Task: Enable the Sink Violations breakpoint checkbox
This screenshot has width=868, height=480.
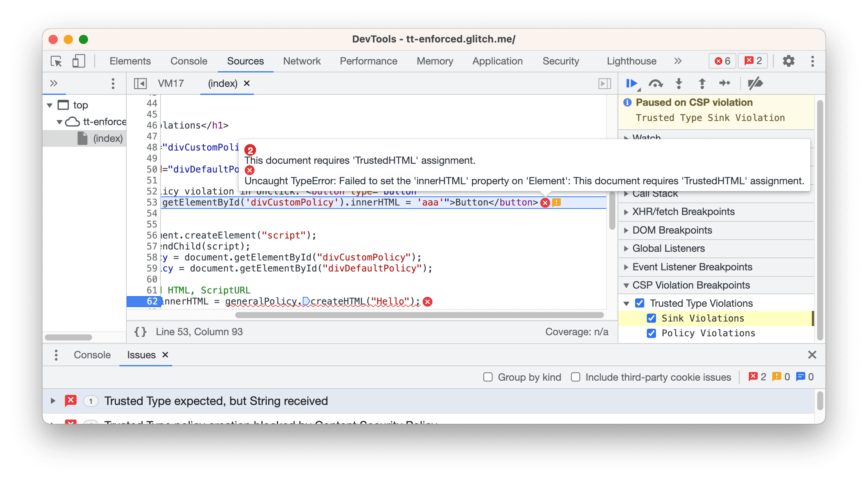Action: tap(650, 318)
